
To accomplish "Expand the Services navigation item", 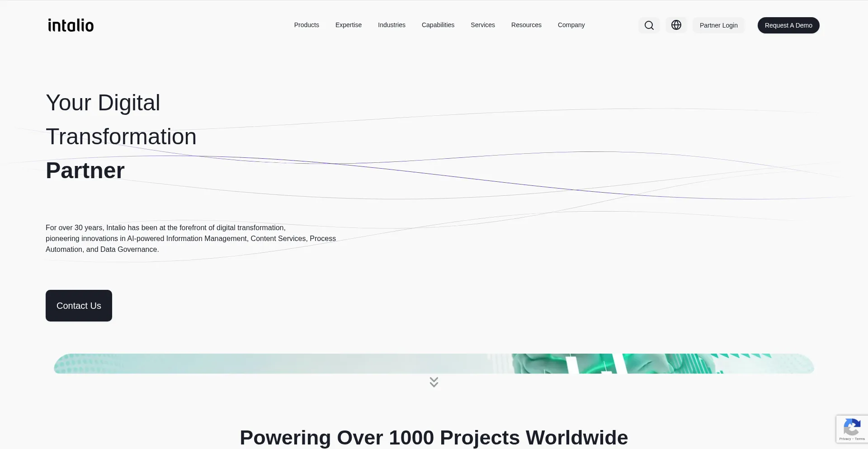I will click(482, 25).
